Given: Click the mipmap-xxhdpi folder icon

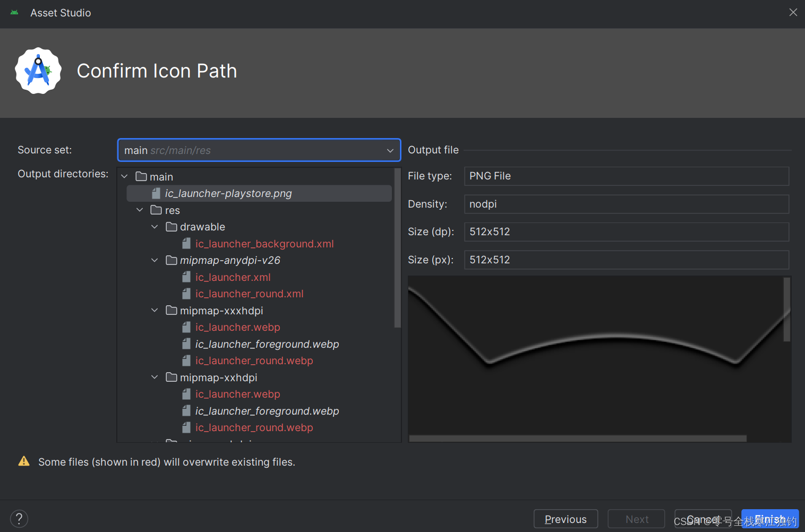Looking at the screenshot, I should [x=172, y=377].
